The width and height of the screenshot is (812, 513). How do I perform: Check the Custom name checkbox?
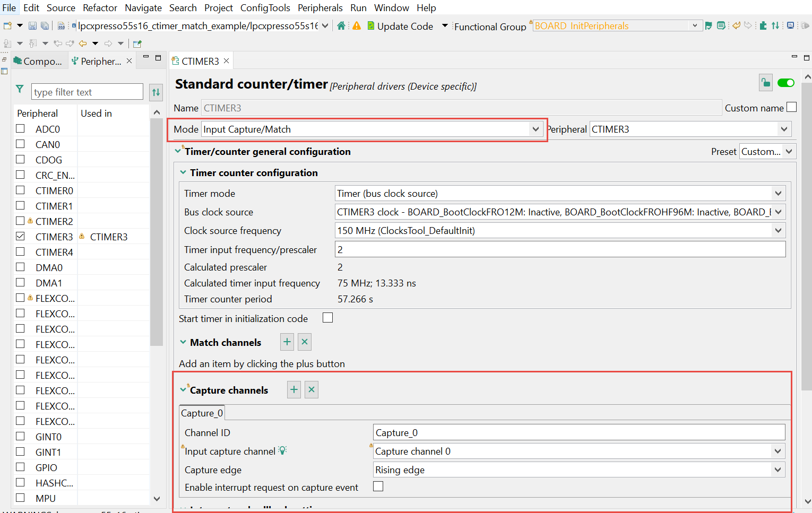tap(791, 107)
